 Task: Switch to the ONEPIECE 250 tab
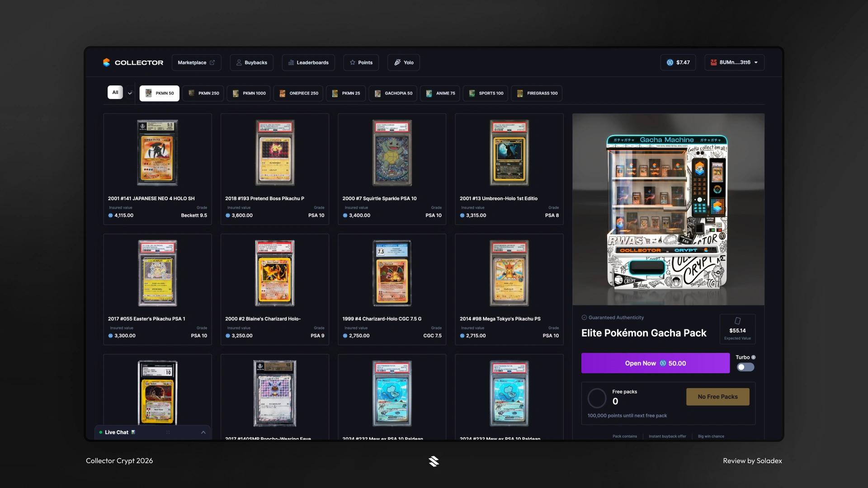298,93
